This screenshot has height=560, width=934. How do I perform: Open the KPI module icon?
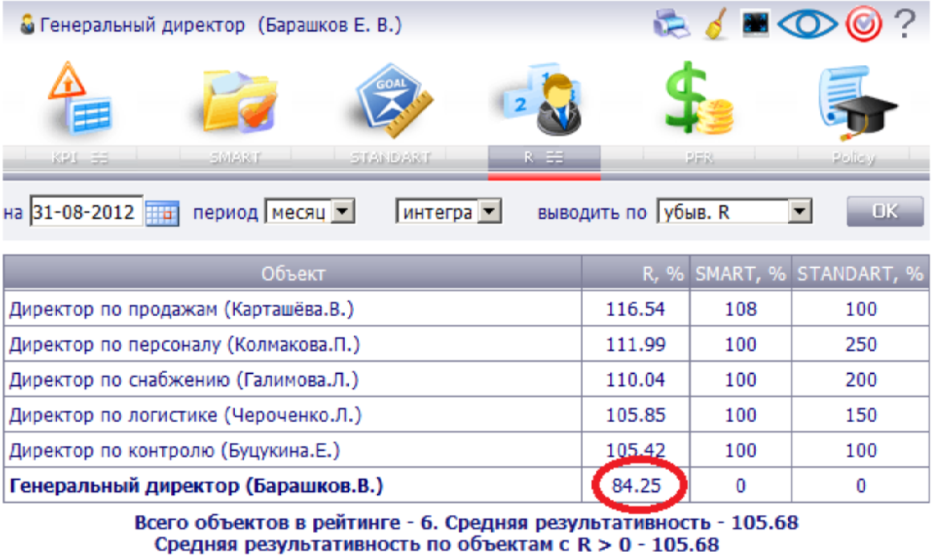click(x=79, y=99)
